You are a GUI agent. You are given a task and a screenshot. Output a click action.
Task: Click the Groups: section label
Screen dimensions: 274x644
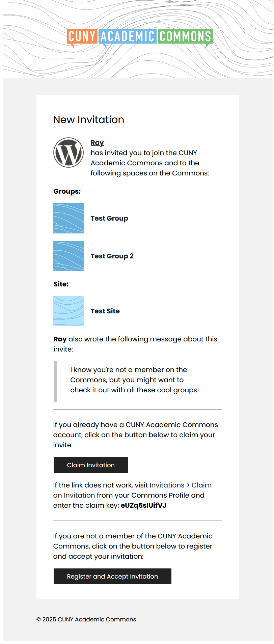(67, 191)
